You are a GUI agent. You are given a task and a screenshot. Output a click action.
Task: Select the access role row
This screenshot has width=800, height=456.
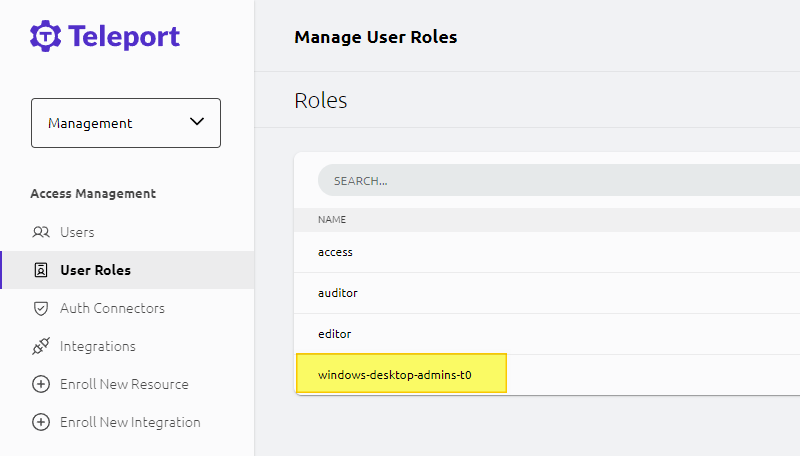click(335, 252)
